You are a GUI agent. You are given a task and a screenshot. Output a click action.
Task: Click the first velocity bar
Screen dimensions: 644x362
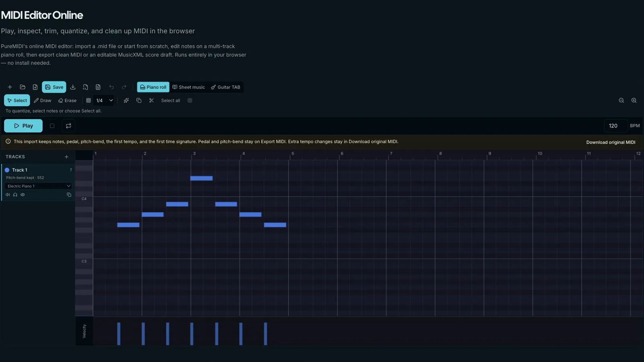point(119,333)
